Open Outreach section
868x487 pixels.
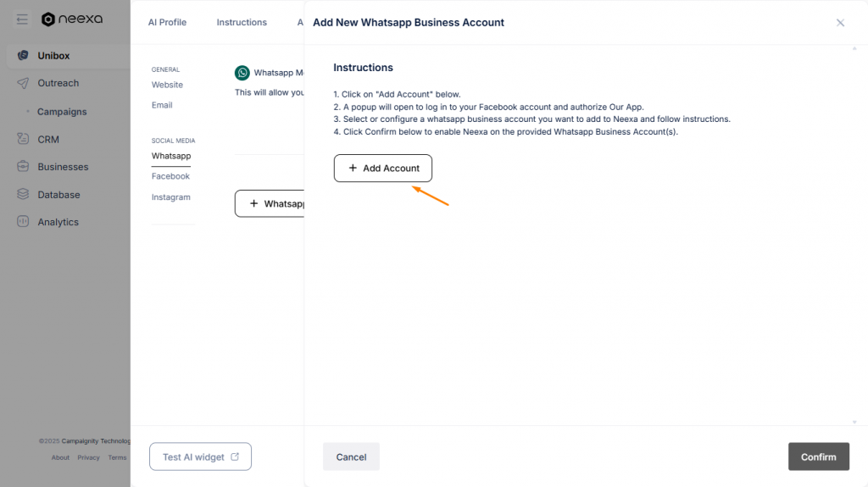pyautogui.click(x=58, y=83)
